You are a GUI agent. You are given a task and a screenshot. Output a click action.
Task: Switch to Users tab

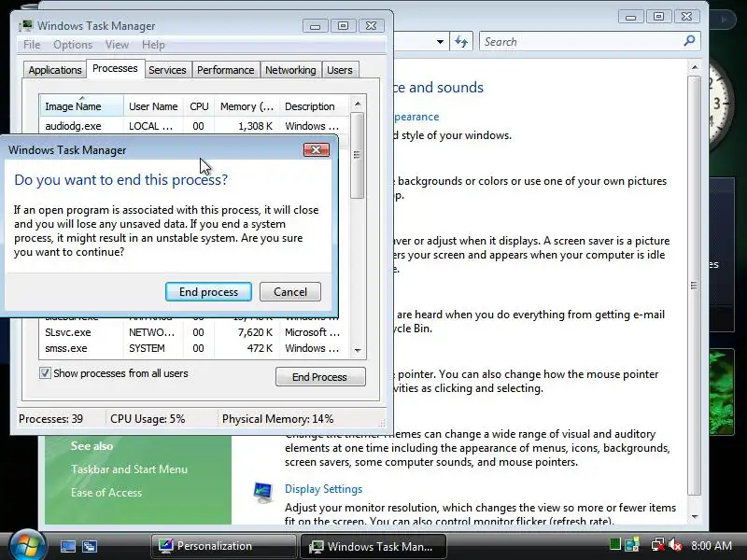(x=339, y=70)
